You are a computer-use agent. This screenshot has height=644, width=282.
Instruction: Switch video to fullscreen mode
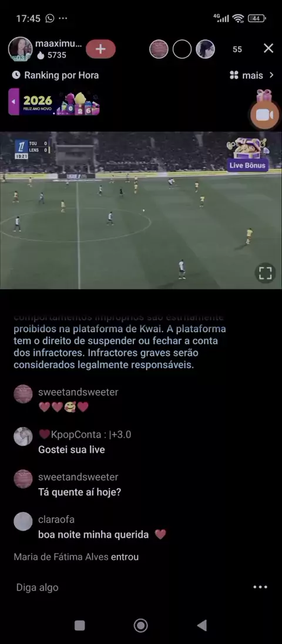(x=265, y=273)
